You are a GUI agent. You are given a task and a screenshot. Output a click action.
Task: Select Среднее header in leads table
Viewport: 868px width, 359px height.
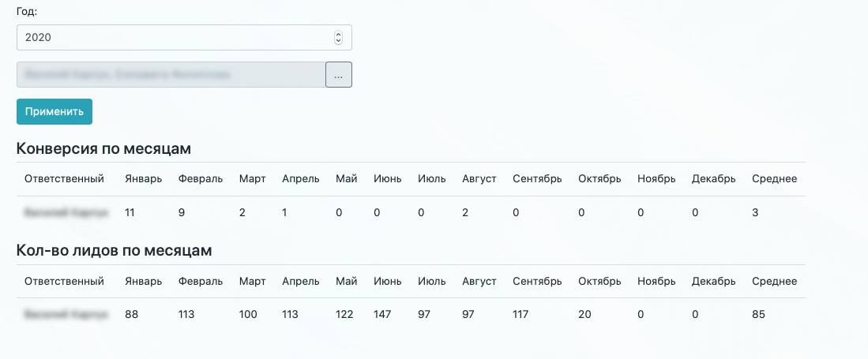click(x=774, y=282)
